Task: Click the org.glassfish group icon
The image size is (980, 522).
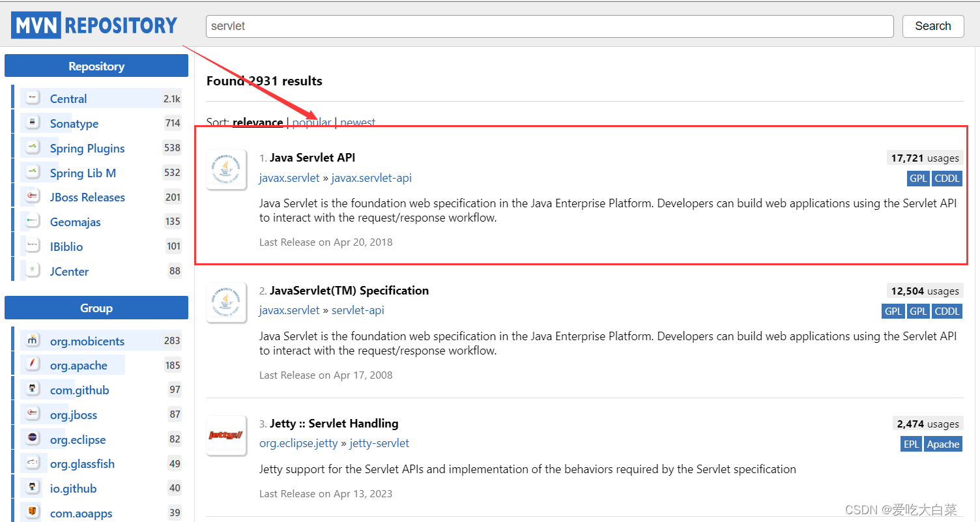Action: (x=32, y=463)
